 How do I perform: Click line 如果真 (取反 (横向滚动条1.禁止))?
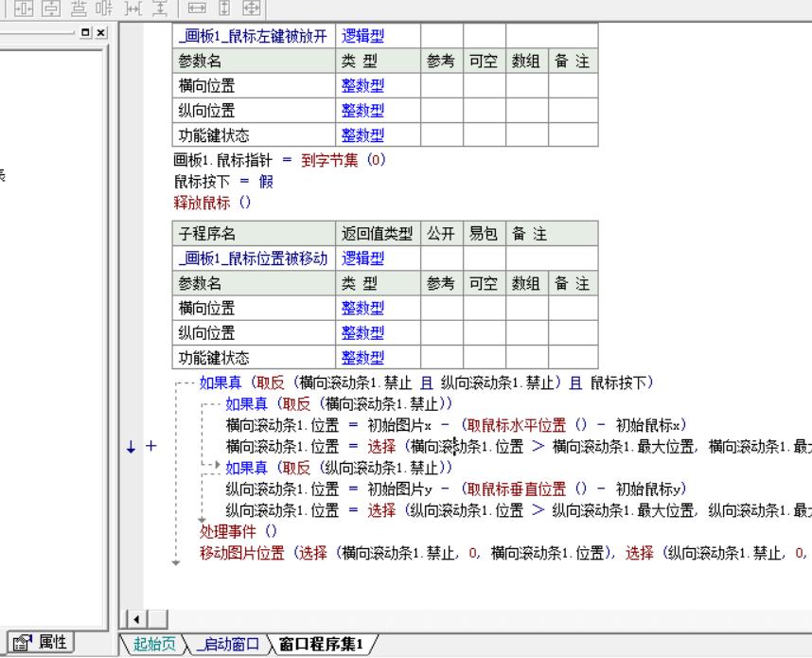click(339, 403)
